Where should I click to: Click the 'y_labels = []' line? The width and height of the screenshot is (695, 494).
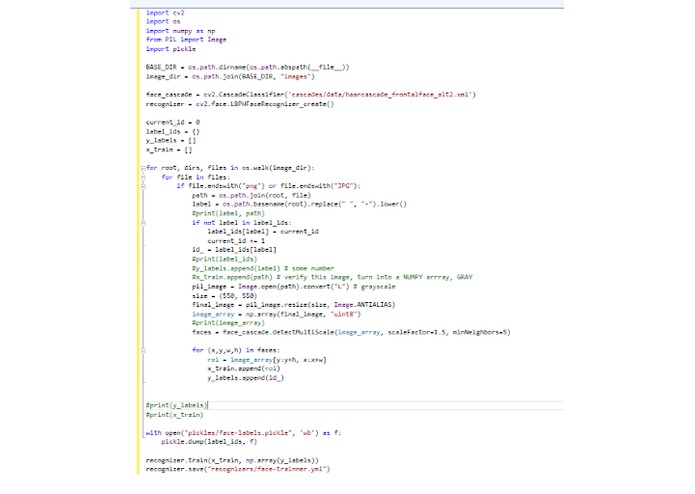coord(171,140)
